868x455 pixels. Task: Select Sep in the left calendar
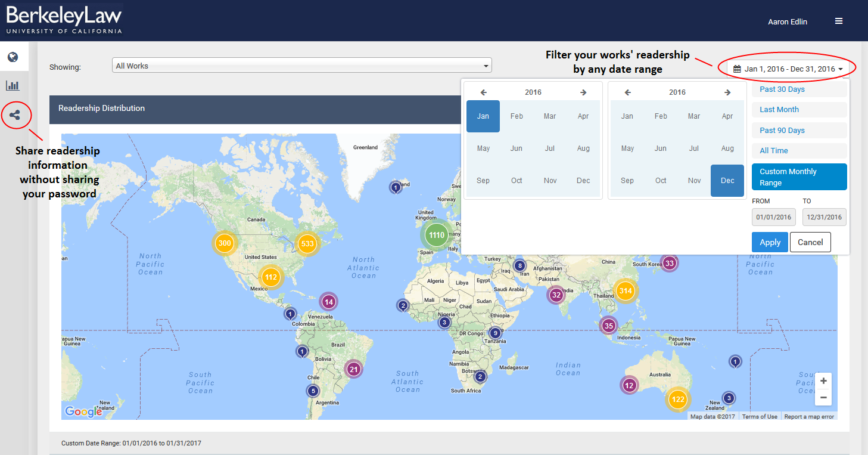[483, 181]
